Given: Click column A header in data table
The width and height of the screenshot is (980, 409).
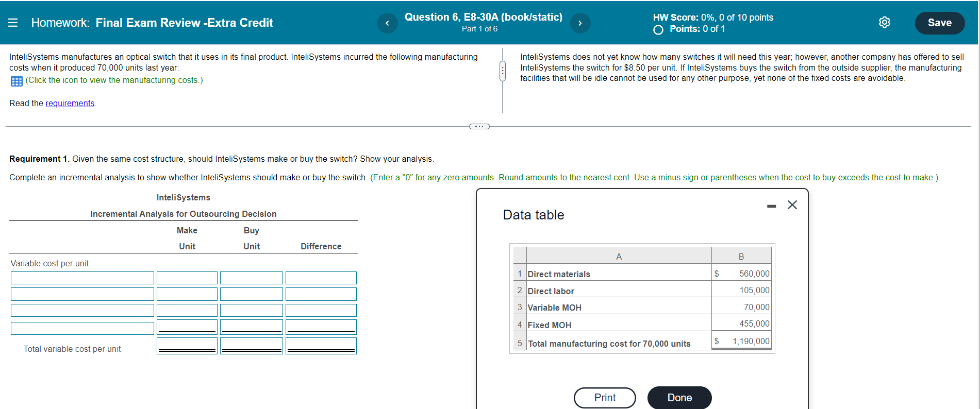Looking at the screenshot, I should pos(619,256).
